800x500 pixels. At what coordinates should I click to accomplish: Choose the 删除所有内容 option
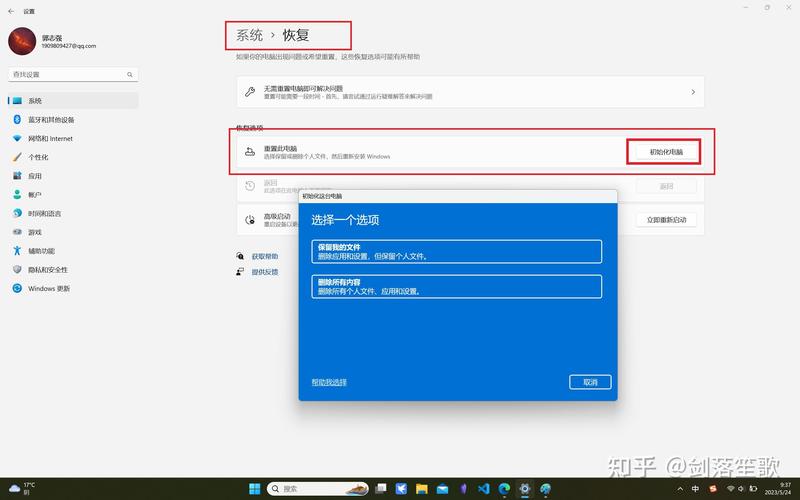(457, 287)
